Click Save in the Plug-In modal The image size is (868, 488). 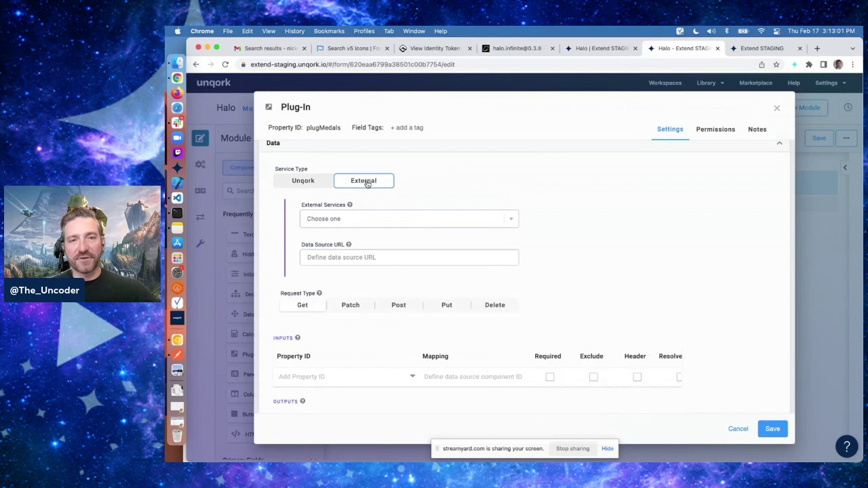pos(772,429)
